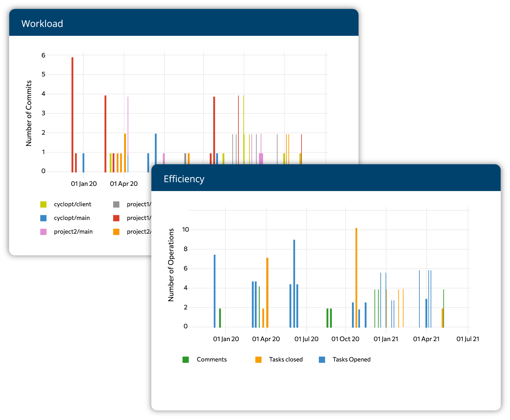Screen dimensions: 510x420
Task: Click the red project1 legend swatch in Workload
Action: (116, 218)
